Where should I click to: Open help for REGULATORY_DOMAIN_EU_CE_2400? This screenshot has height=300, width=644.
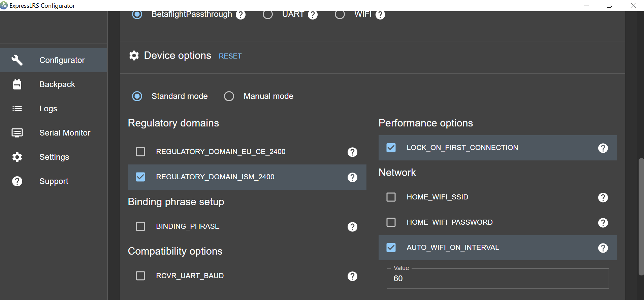(x=352, y=152)
